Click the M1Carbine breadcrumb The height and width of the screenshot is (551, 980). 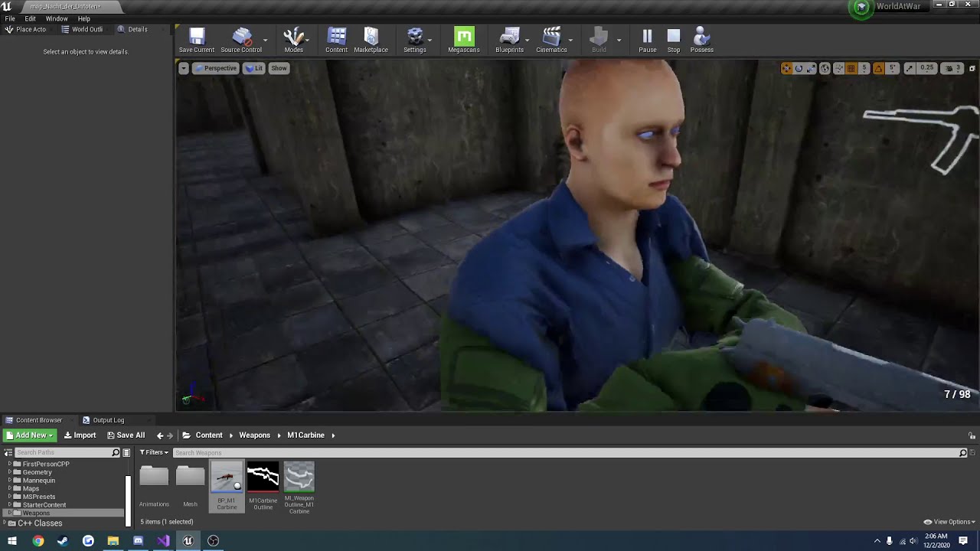tap(305, 435)
